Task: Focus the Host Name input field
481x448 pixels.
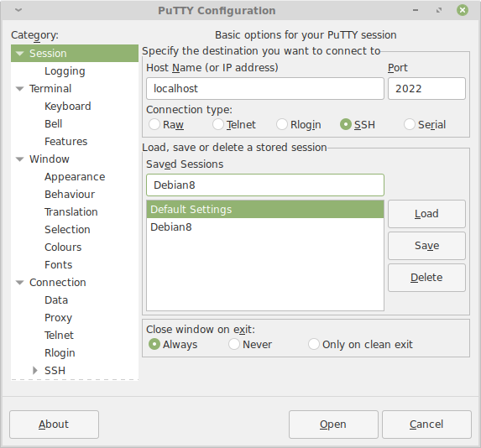Action: pyautogui.click(x=265, y=89)
